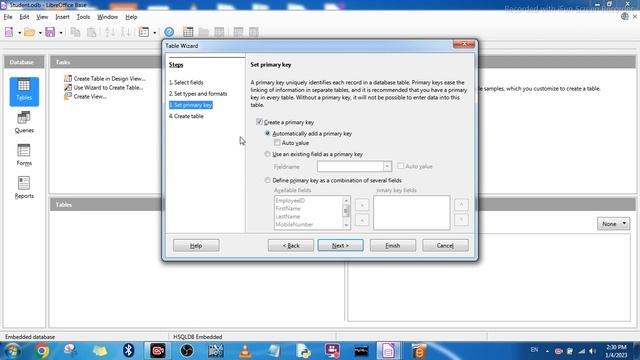640x360 pixels.
Task: Click the Copy icon in toolbar
Action: click(75, 32)
